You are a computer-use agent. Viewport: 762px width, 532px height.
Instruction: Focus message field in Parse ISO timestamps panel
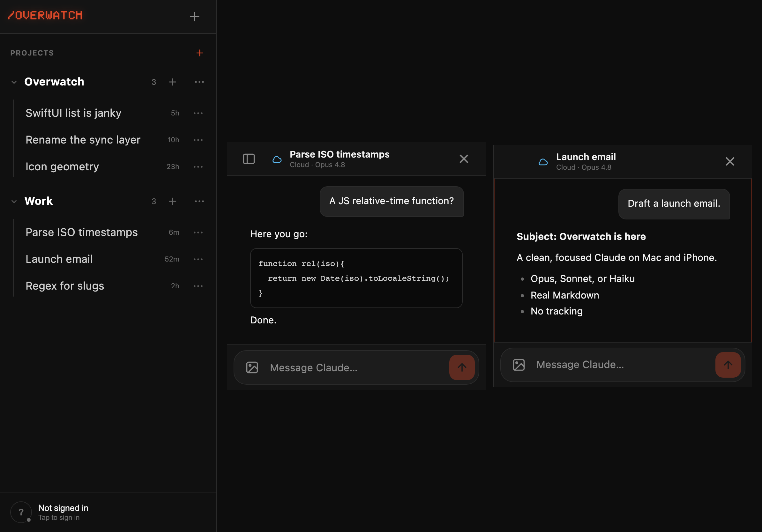pyautogui.click(x=356, y=368)
